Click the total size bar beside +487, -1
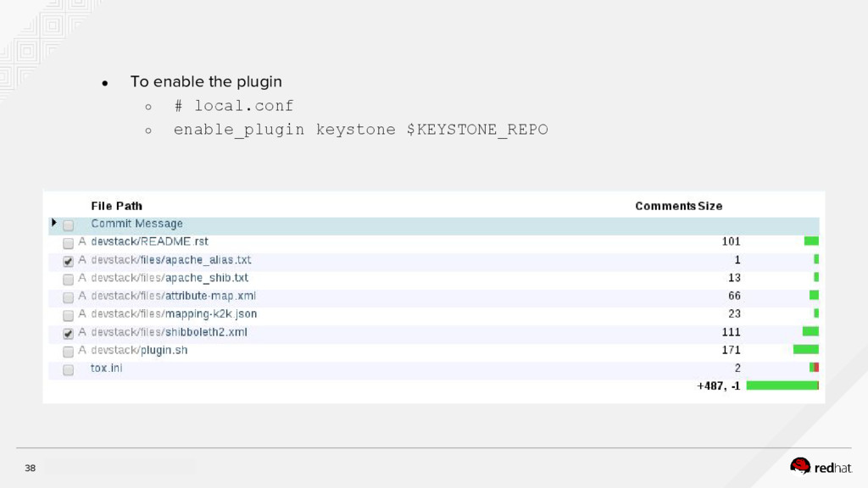This screenshot has width=868, height=488. pyautogui.click(x=782, y=385)
